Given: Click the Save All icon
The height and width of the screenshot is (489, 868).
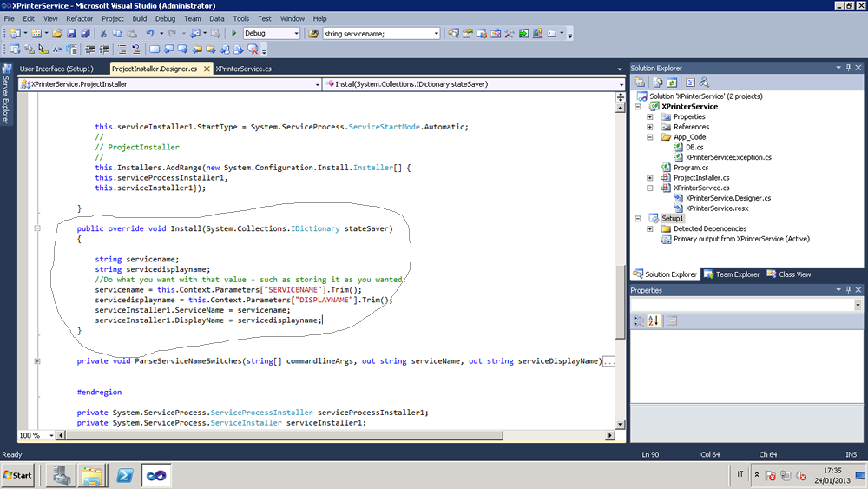Looking at the screenshot, I should [85, 33].
